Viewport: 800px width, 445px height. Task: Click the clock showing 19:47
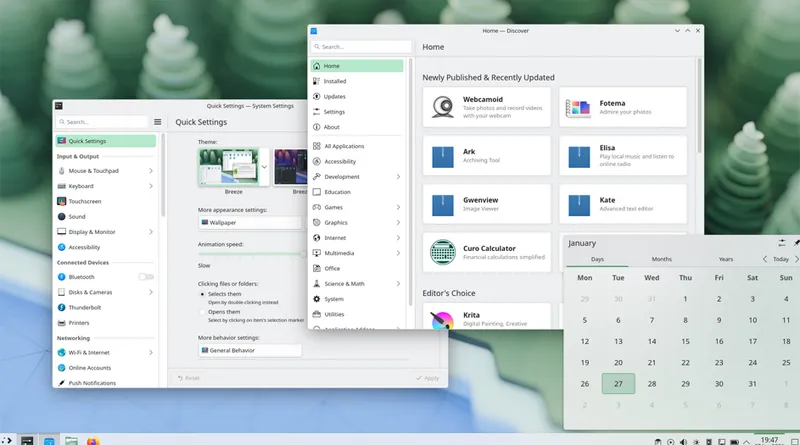click(769, 440)
